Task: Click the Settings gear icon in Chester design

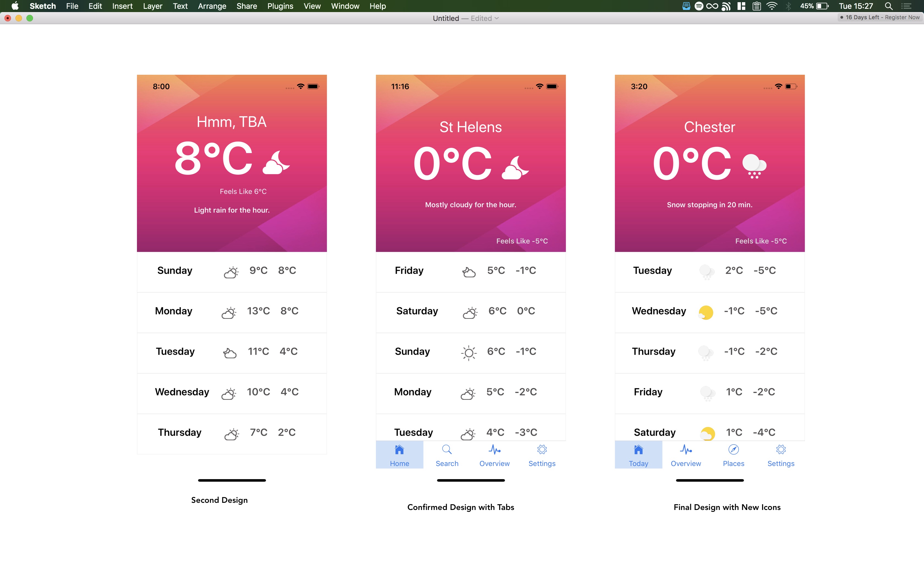Action: coord(781,450)
